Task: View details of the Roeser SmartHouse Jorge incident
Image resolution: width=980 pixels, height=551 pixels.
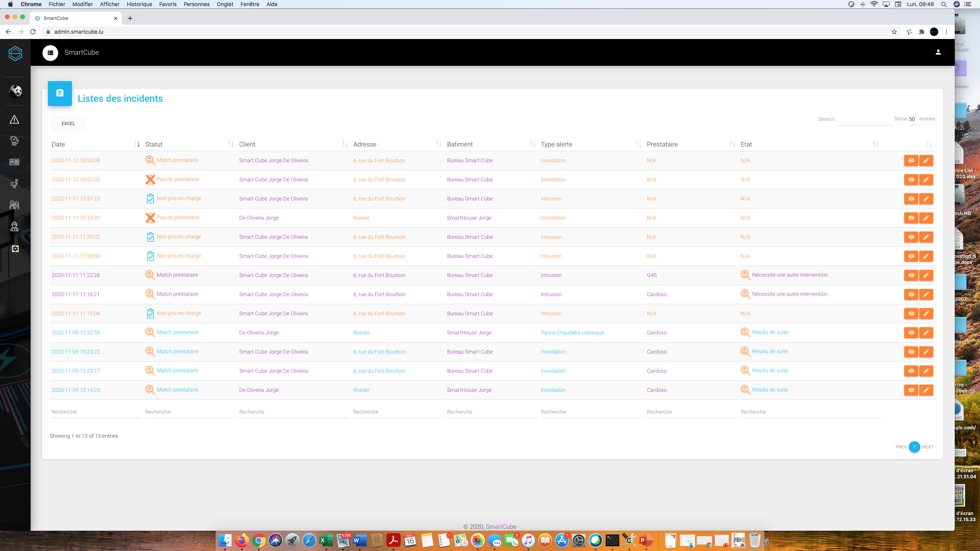Action: click(911, 218)
